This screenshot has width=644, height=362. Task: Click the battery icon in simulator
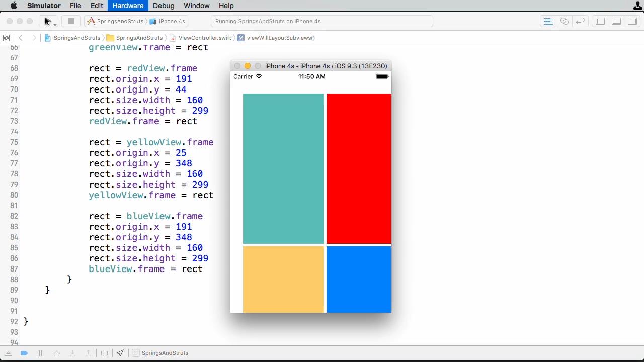(x=382, y=76)
